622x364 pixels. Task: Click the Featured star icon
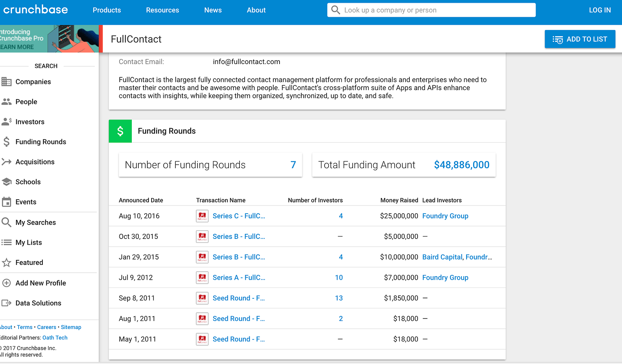[x=7, y=263]
